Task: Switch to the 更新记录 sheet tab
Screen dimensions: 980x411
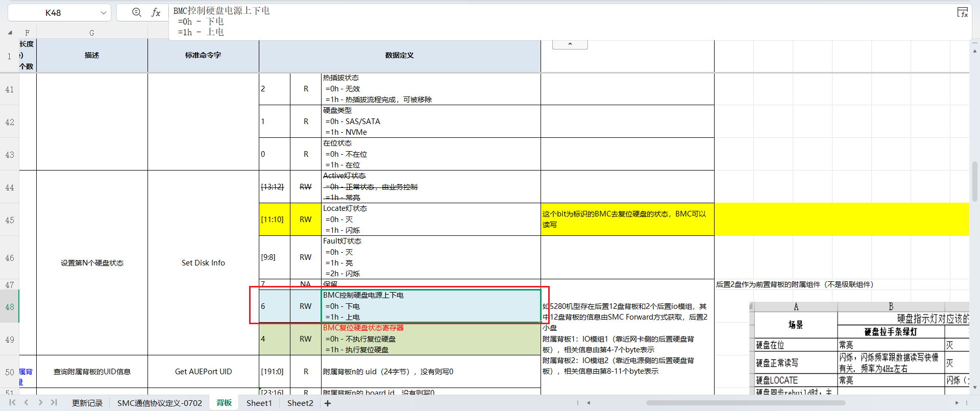Action: pyautogui.click(x=87, y=403)
